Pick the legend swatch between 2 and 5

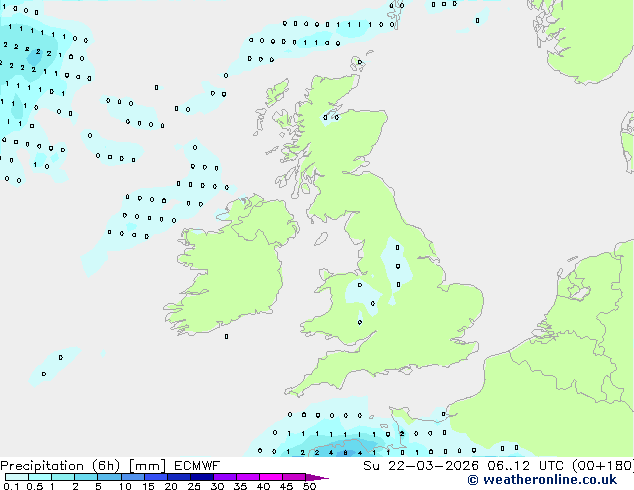(x=86, y=477)
